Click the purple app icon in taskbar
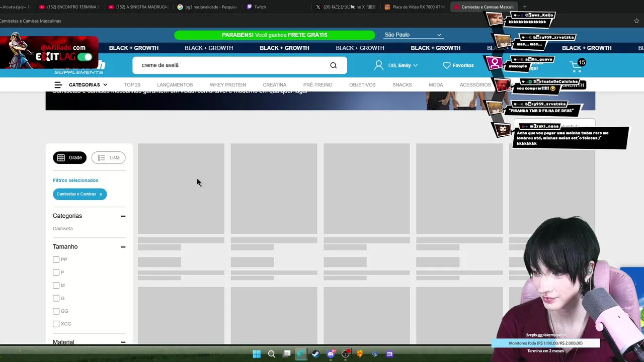The image size is (644, 362). tap(389, 354)
